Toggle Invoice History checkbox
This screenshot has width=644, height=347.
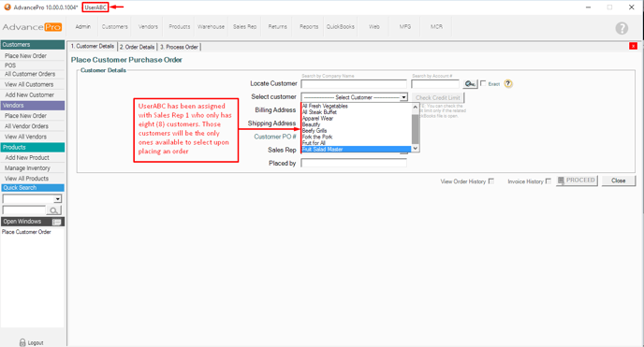(549, 181)
